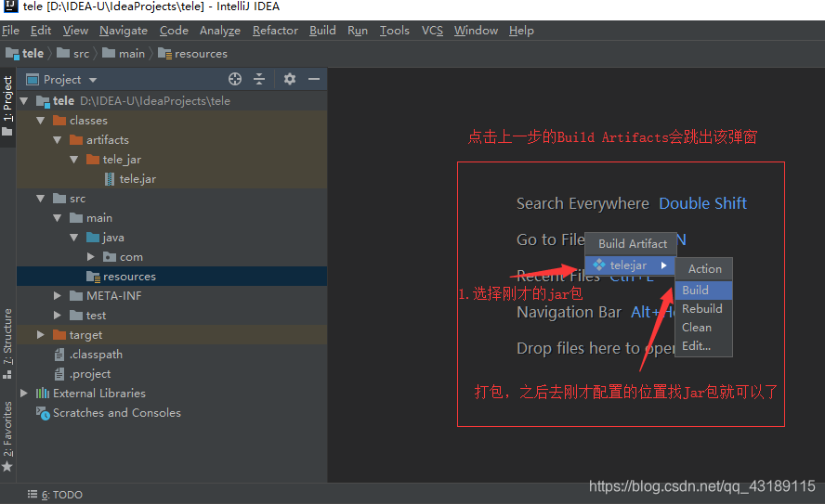Choose Rebuild in the Action submenu
This screenshot has width=825, height=504.
(703, 308)
